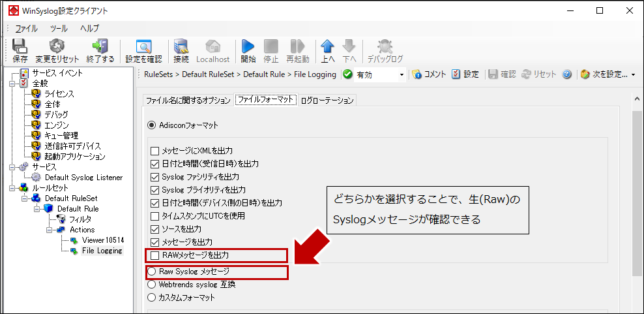Collapse the Actions tree node
Screen dimensions: 644x314
pyautogui.click(x=48, y=230)
